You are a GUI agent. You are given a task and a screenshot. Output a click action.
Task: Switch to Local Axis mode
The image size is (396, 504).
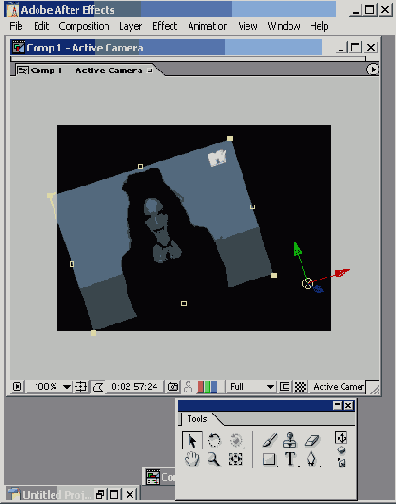(341, 438)
